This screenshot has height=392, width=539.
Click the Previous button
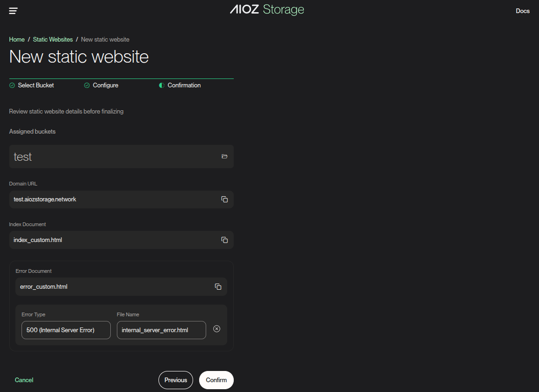(176, 380)
